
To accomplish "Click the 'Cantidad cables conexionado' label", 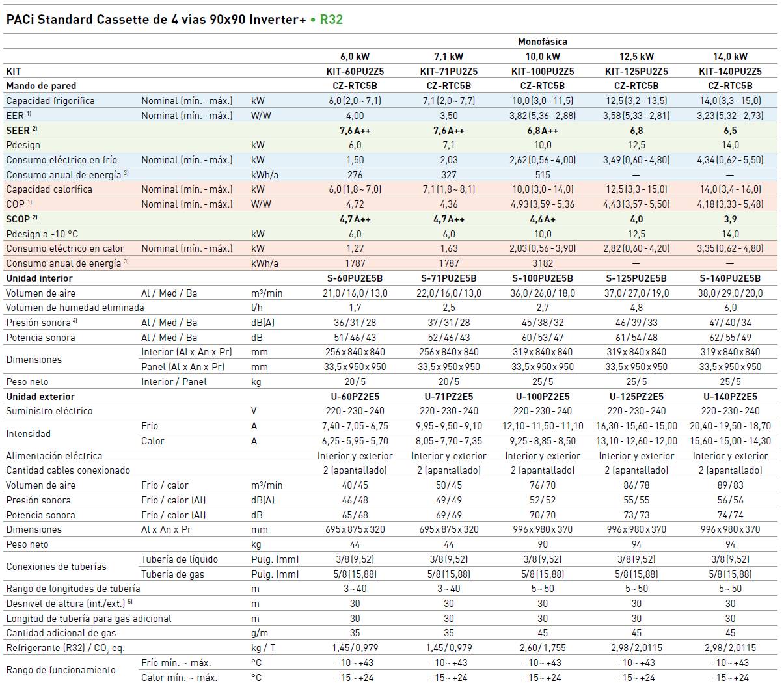I will click(68, 470).
